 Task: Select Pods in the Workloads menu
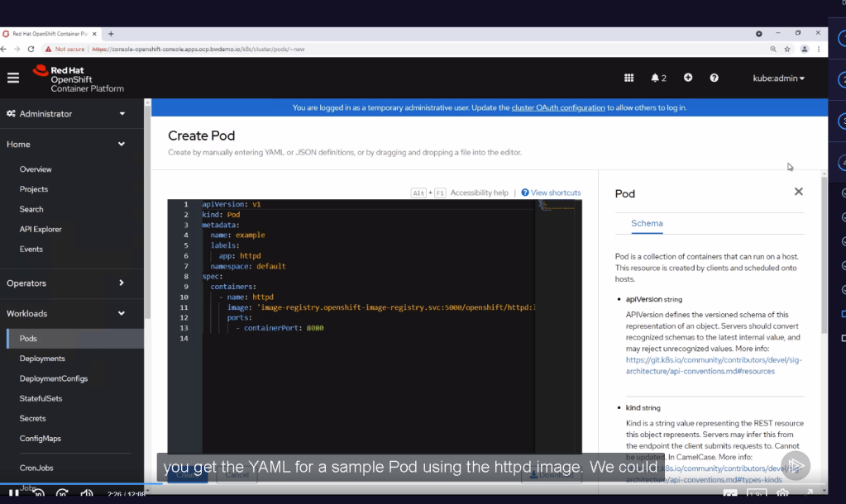point(75,339)
